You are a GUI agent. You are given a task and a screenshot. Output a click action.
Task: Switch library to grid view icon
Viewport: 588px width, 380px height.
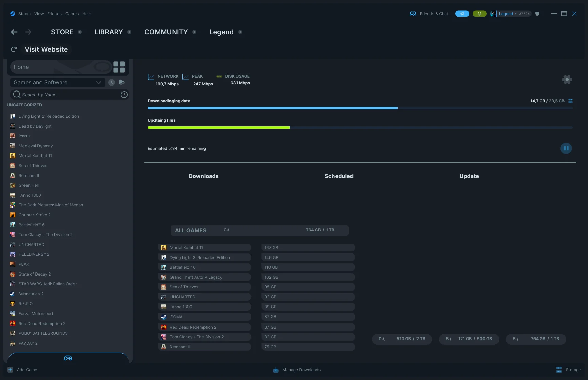(x=119, y=67)
